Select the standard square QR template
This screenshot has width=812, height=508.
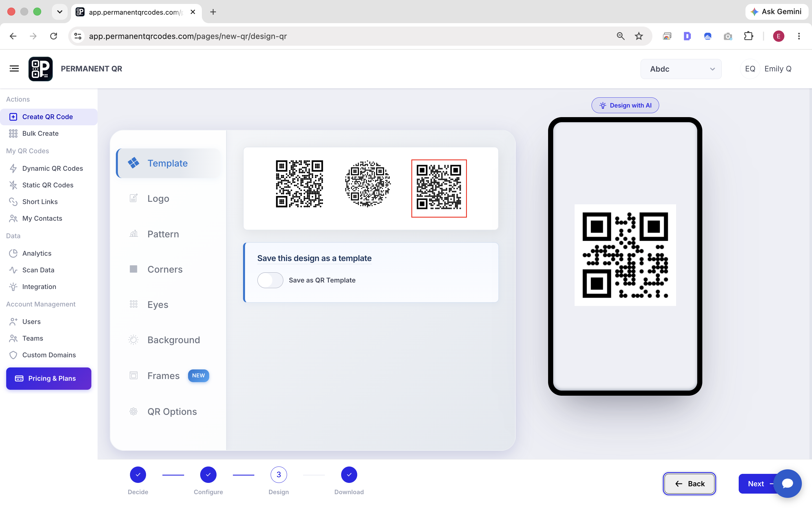point(299,184)
